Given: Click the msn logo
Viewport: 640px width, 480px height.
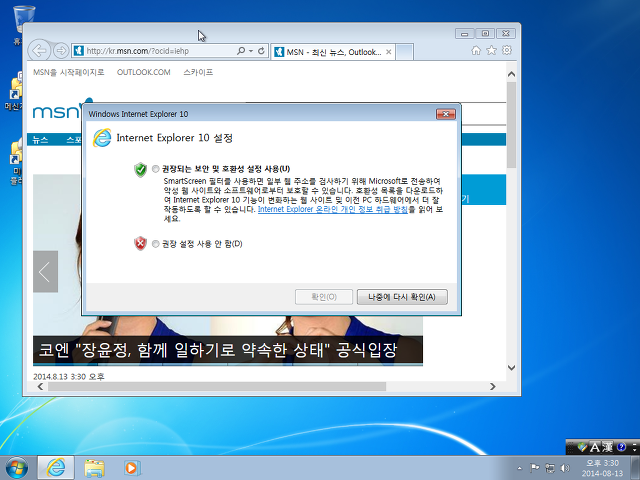Looking at the screenshot, I should click(x=56, y=111).
